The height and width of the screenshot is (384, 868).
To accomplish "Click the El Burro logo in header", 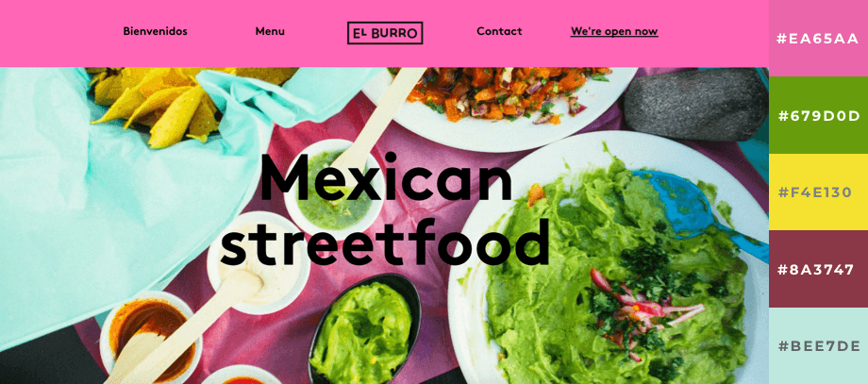I will [x=385, y=33].
